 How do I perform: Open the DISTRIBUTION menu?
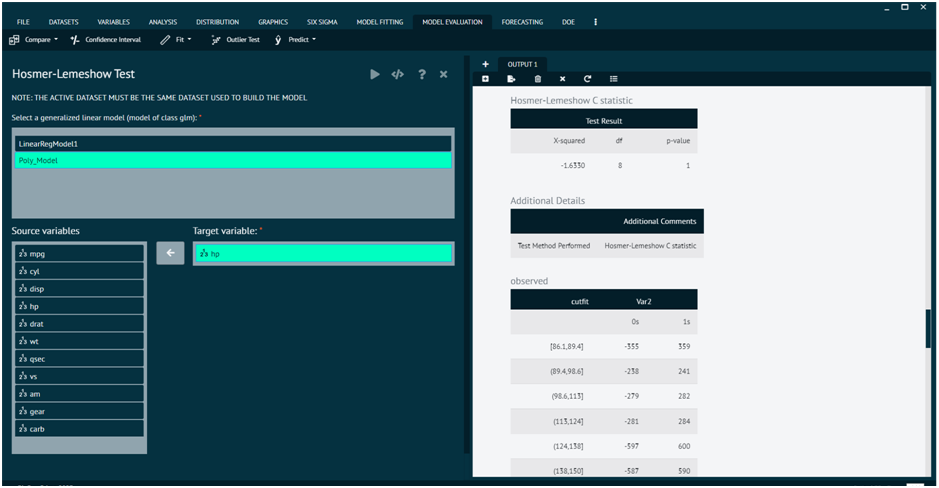(217, 22)
